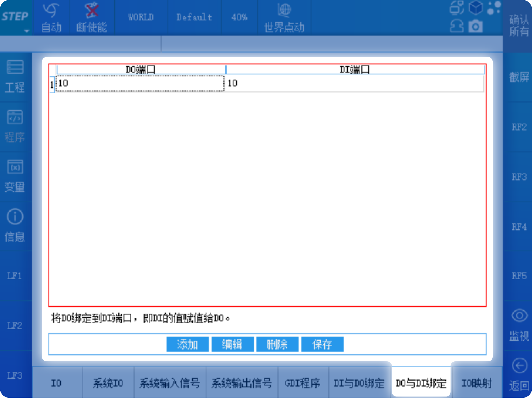
Task: Click the RF2 function key
Action: pos(519,127)
